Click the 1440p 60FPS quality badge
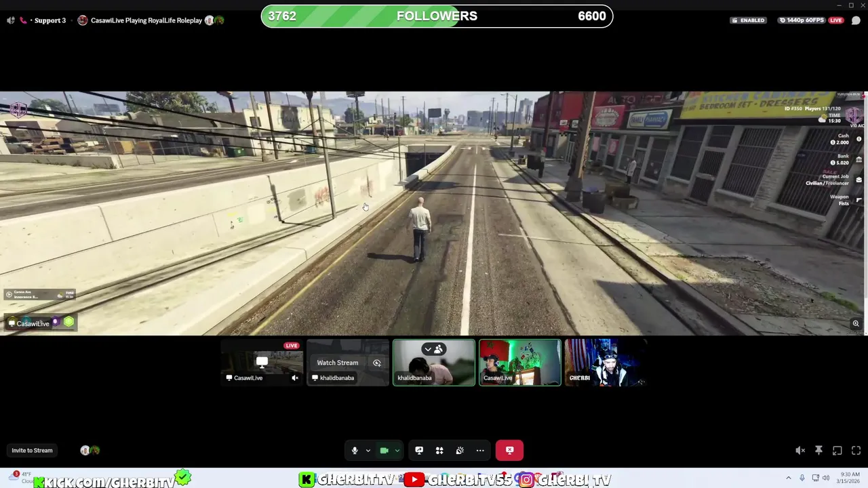 click(801, 20)
